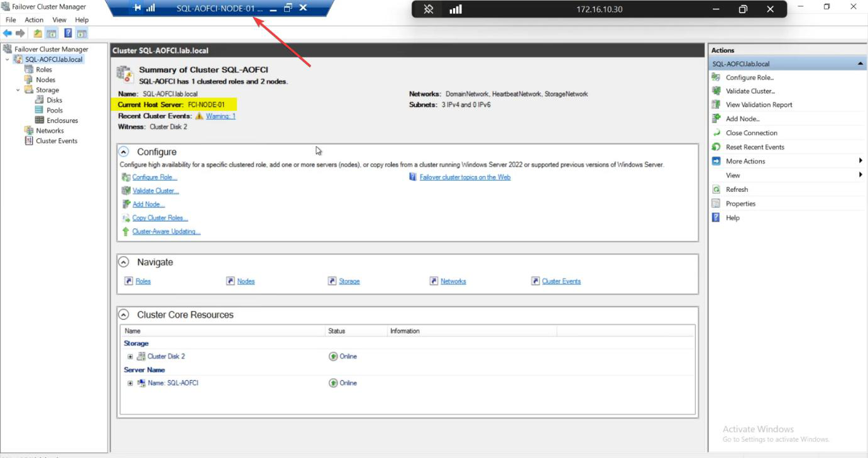Click the blue Help toolbar icon
This screenshot has width=868, height=458.
click(68, 33)
